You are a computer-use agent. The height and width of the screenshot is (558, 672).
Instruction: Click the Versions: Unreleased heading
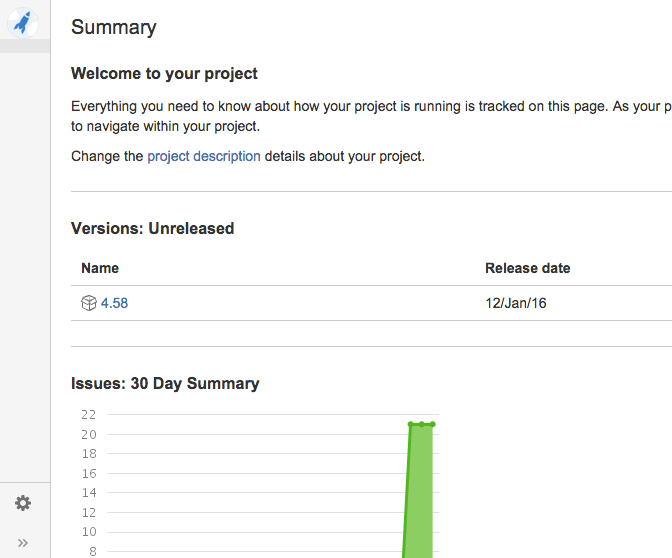(x=152, y=228)
